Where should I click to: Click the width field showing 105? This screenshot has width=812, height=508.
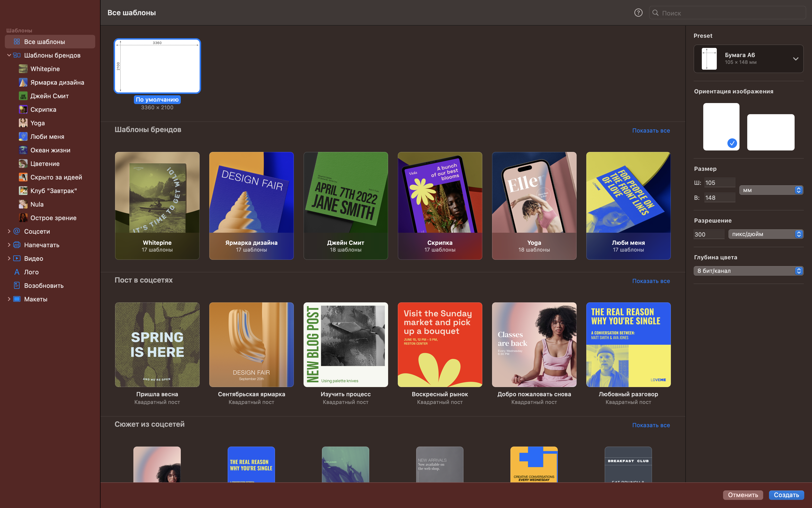pos(719,182)
